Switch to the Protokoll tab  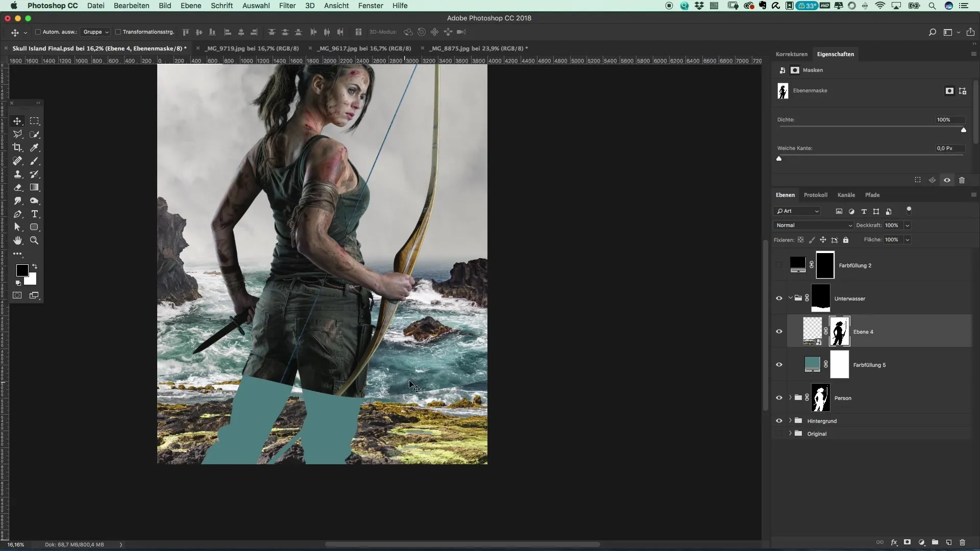pos(816,195)
